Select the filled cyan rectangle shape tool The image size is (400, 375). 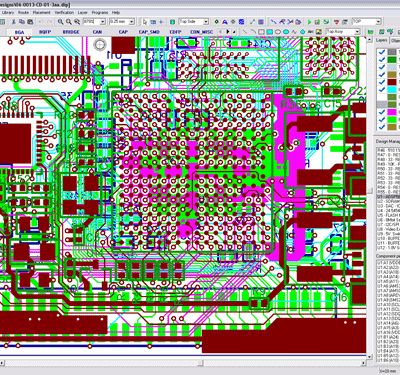coord(269,32)
